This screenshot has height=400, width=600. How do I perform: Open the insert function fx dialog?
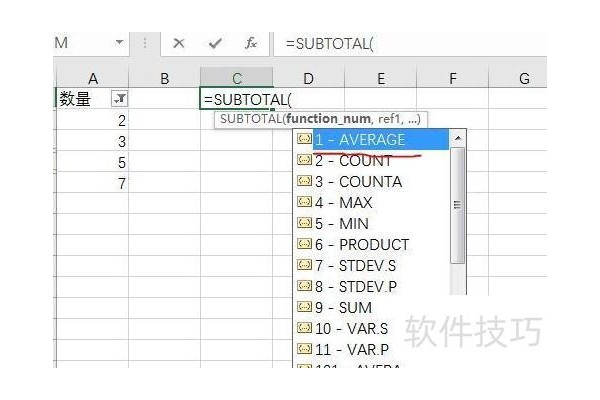[251, 44]
